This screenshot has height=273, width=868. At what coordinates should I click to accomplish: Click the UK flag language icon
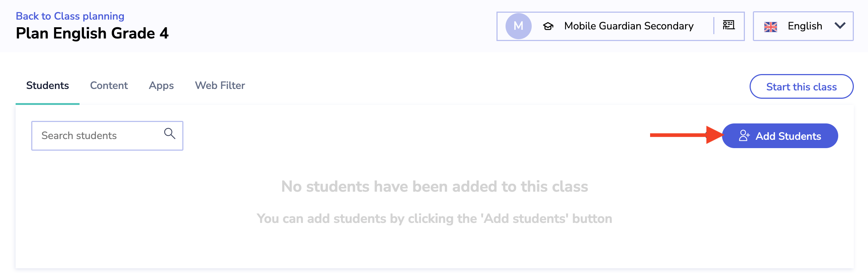point(771,26)
